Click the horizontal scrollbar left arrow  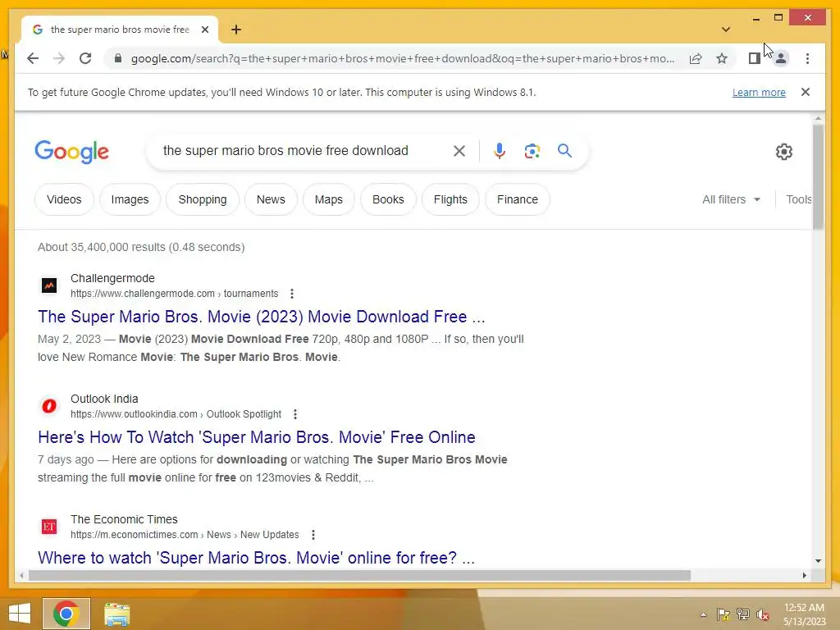pyautogui.click(x=21, y=575)
